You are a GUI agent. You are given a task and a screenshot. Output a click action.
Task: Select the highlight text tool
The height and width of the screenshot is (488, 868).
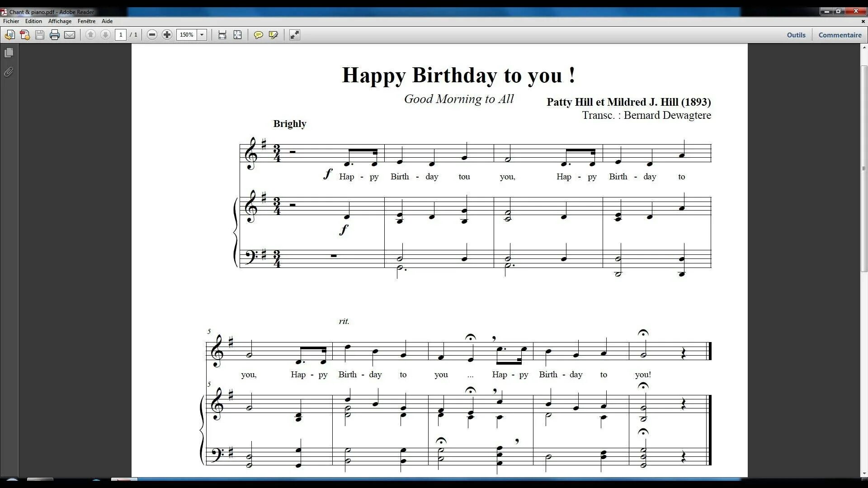(273, 35)
